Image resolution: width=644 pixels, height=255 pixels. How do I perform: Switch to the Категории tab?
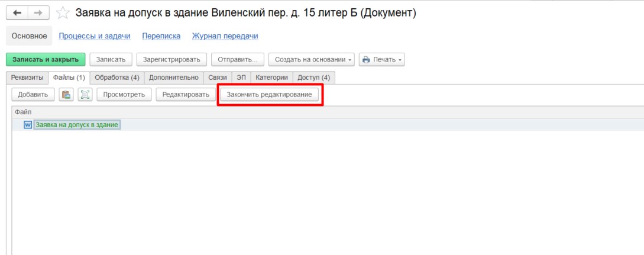point(271,78)
